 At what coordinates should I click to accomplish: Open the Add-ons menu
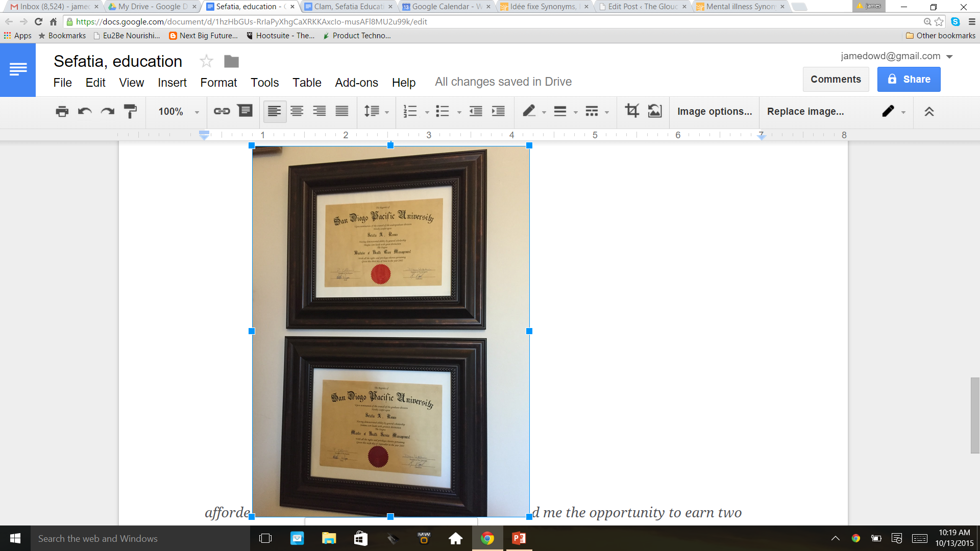pyautogui.click(x=356, y=83)
